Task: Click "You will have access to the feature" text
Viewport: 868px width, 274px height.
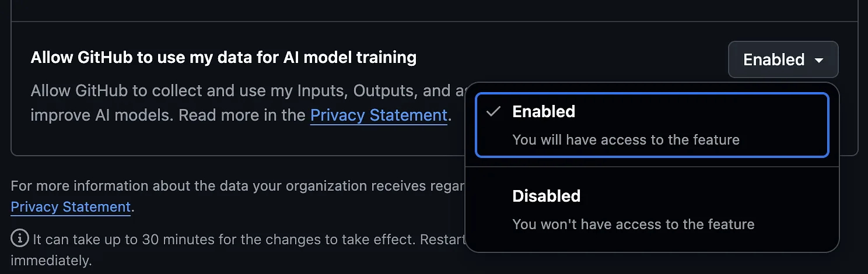Action: (625, 140)
